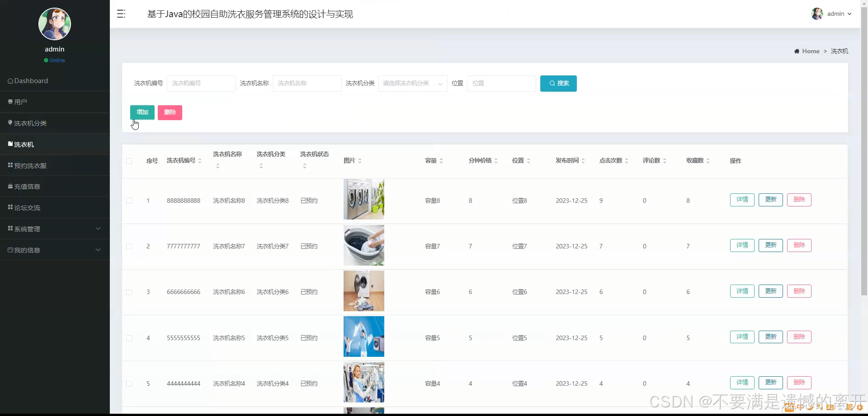Viewport: 868px width, 416px height.
Task: Click 删除 for 洗衣机名称4 row
Action: click(799, 383)
